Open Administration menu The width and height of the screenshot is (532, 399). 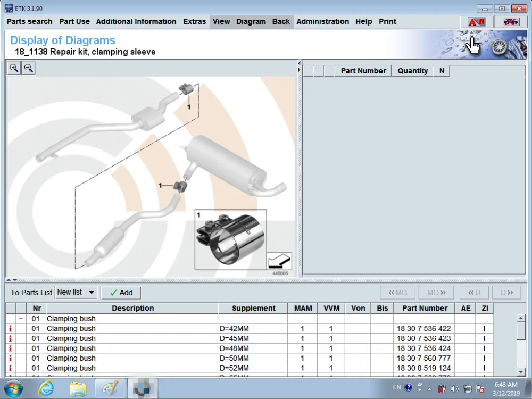323,21
